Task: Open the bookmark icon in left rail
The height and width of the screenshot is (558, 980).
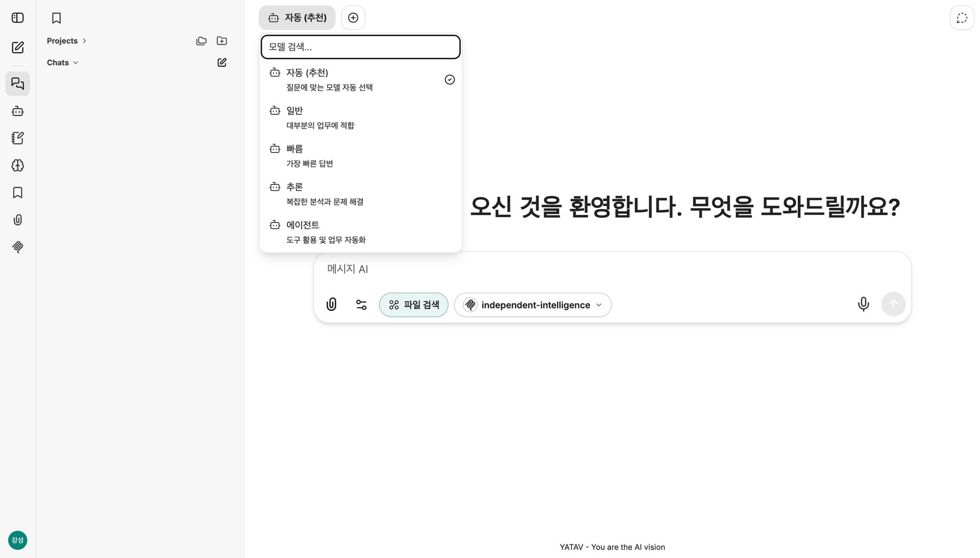Action: tap(18, 193)
